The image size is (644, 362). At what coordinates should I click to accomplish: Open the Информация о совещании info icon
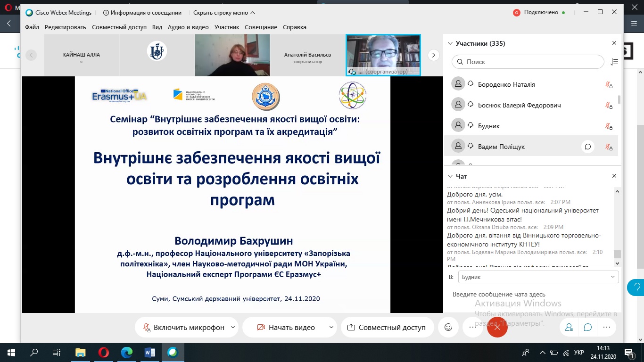click(106, 13)
